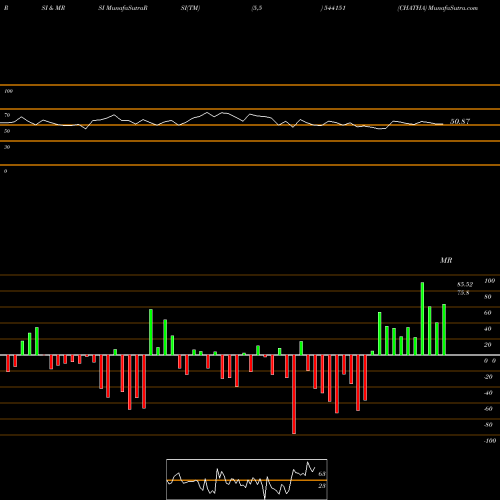Click the MR axis label -100
This screenshot has width=500, height=500.
point(490,441)
